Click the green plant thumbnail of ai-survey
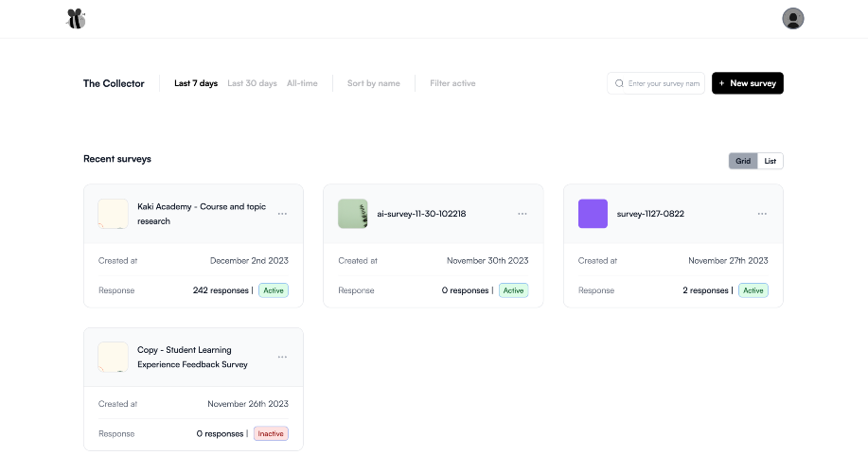Viewport: 868px width, 473px height. (353, 214)
